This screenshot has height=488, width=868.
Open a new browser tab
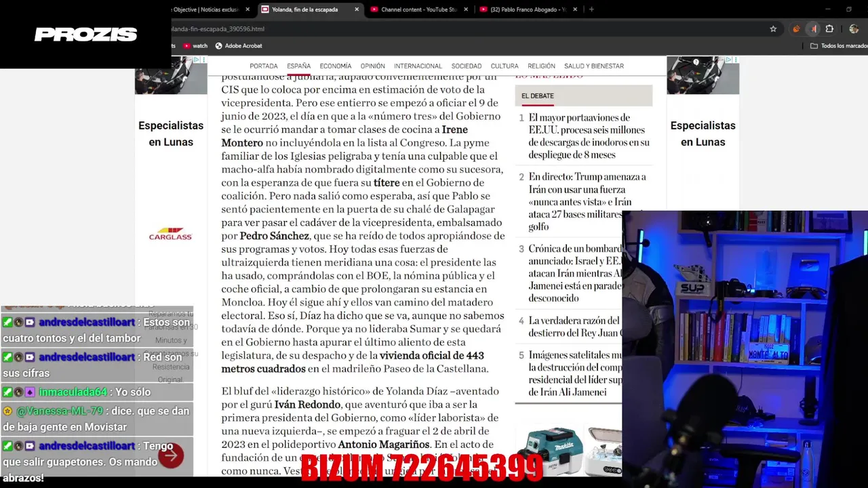point(591,9)
